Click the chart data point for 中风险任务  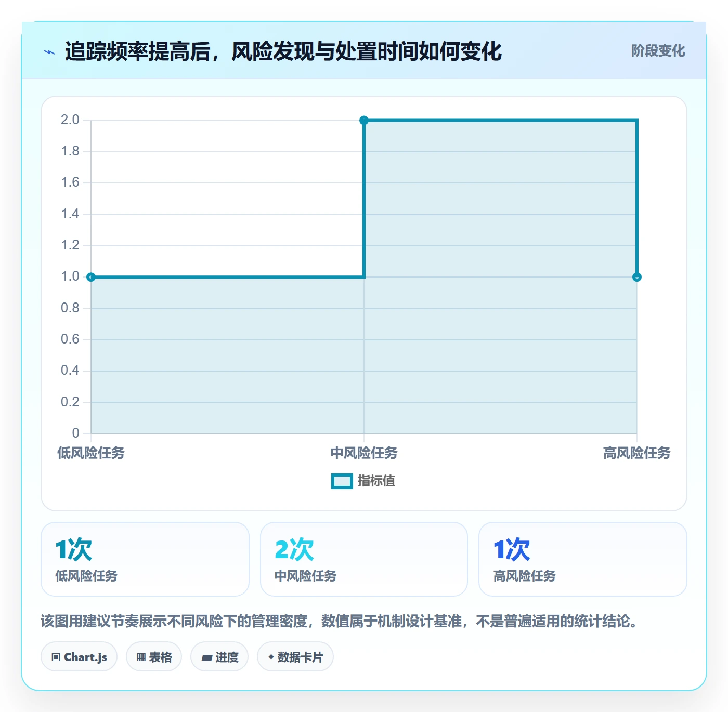click(x=364, y=121)
